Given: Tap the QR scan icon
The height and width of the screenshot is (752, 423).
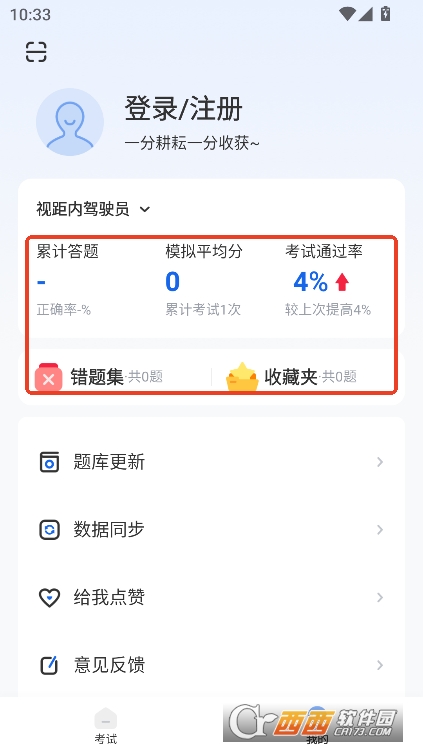Looking at the screenshot, I should pyautogui.click(x=36, y=52).
